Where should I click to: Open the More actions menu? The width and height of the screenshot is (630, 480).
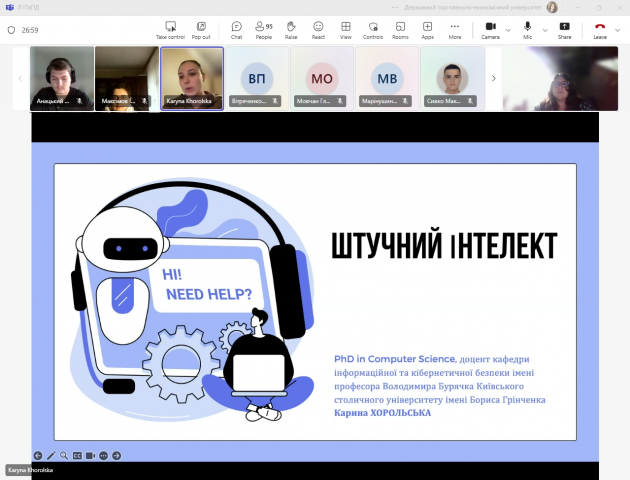pyautogui.click(x=455, y=29)
